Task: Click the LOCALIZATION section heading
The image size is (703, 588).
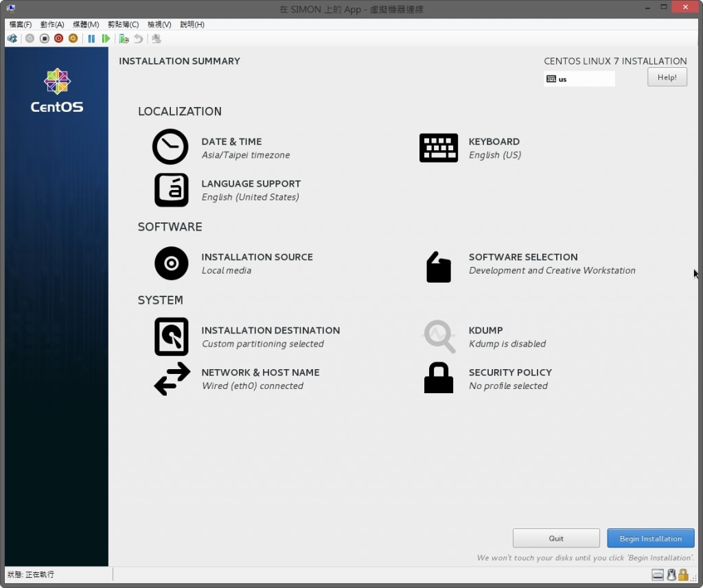Action: coord(180,111)
